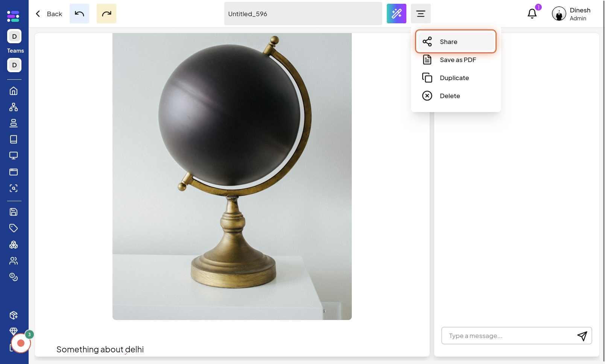Open the diamond premium sidebar icon
The image size is (605, 364).
[14, 331]
